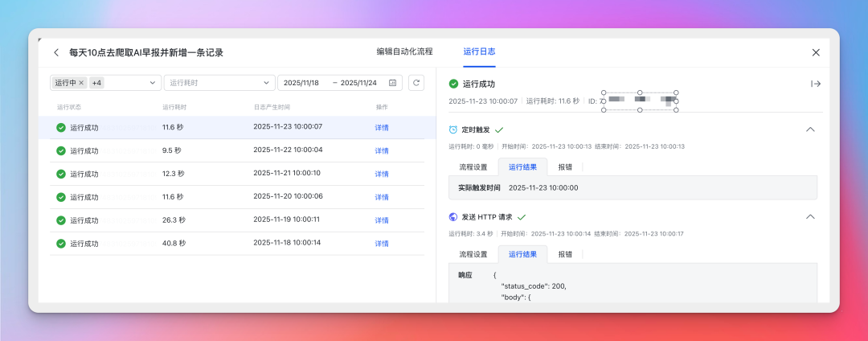Close the automation log dialog
868x341 pixels.
[816, 52]
